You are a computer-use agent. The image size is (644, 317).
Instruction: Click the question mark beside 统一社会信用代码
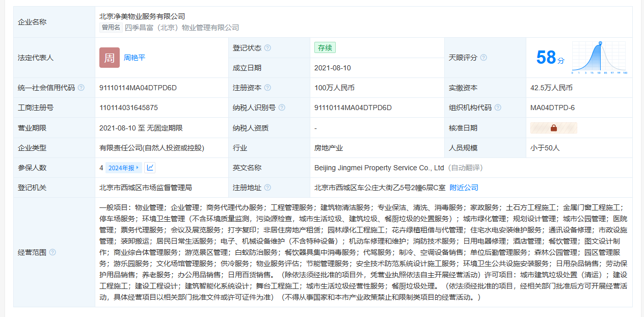coord(81,88)
